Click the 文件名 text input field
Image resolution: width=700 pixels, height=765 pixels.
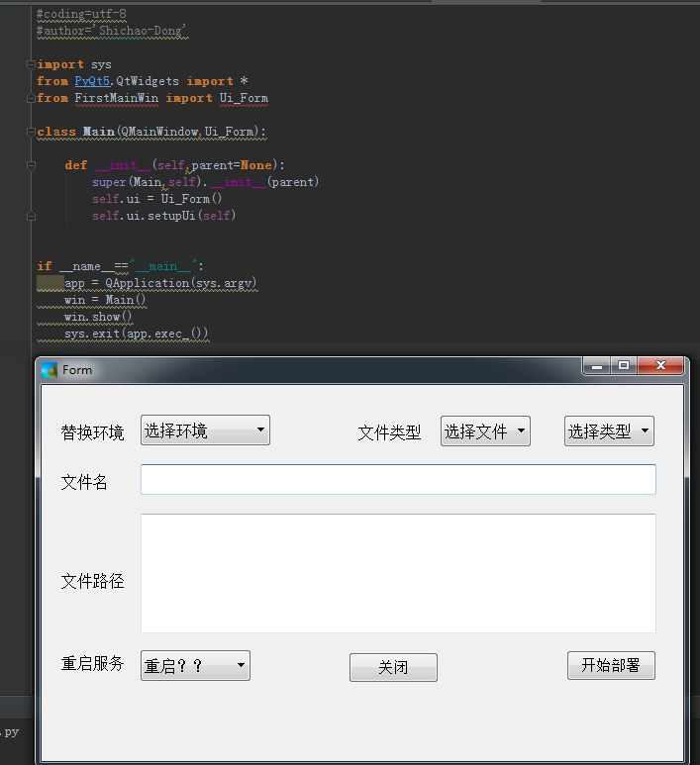click(x=398, y=480)
